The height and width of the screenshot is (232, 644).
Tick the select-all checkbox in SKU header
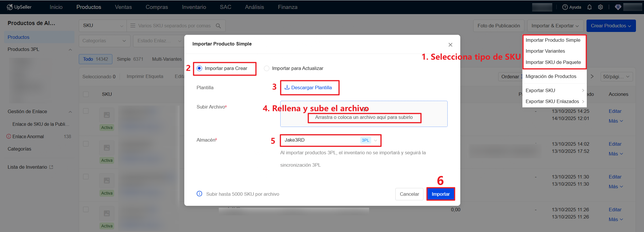coord(86,94)
